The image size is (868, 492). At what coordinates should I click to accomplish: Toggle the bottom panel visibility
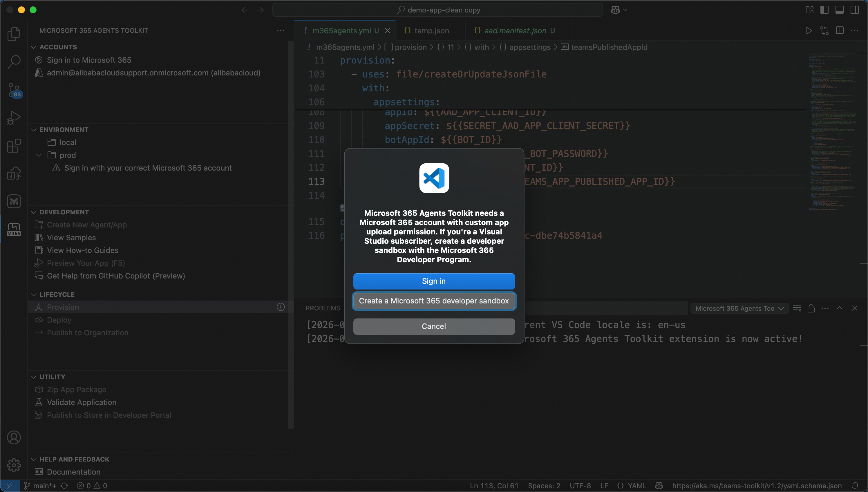click(x=840, y=10)
